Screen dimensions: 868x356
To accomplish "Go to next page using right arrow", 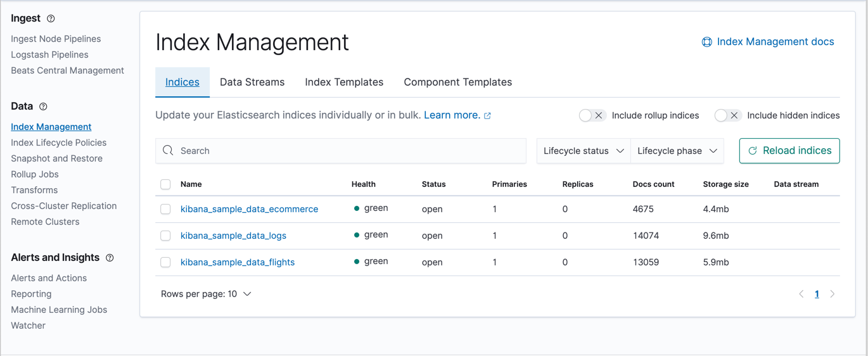I will point(833,294).
